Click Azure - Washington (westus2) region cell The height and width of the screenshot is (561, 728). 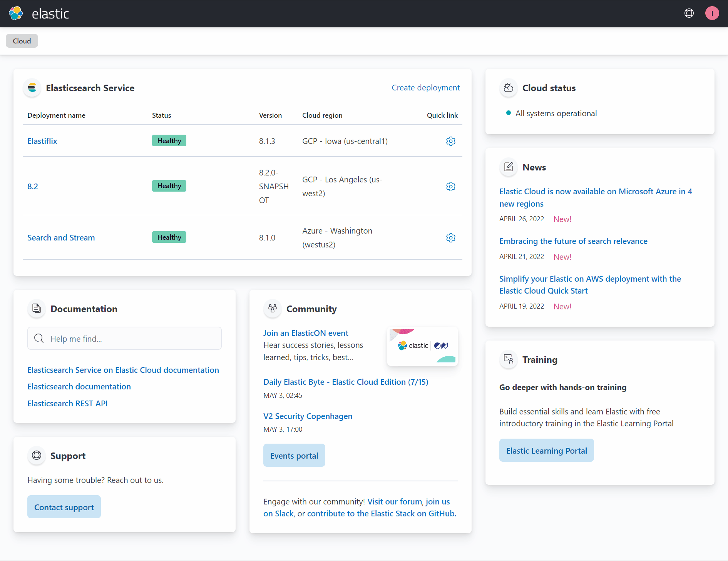point(337,238)
